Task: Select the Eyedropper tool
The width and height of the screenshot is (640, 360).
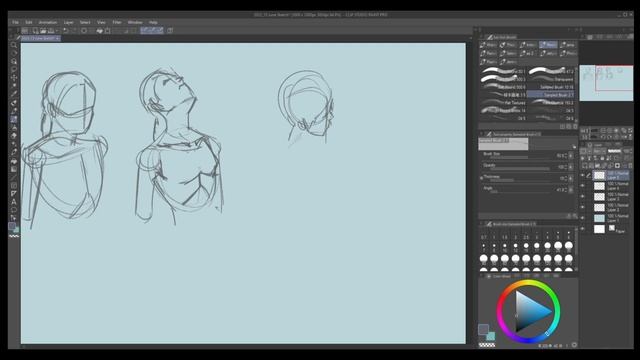Action: pos(13,94)
